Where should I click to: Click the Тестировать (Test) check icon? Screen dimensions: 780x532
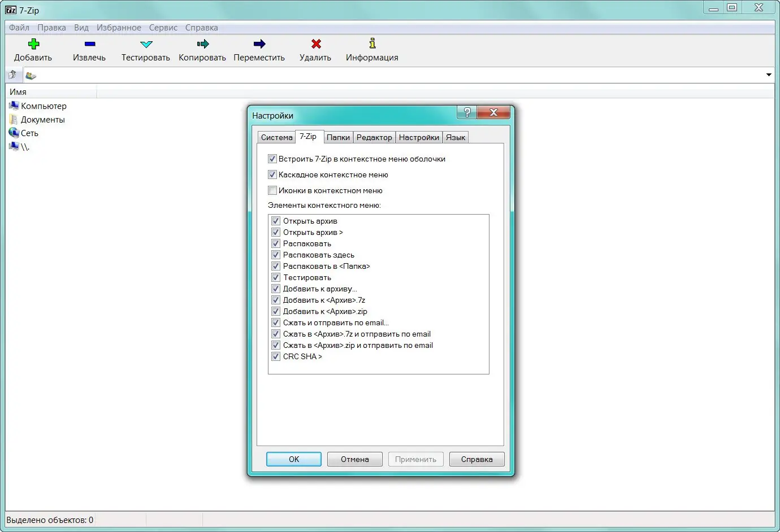coord(146,44)
